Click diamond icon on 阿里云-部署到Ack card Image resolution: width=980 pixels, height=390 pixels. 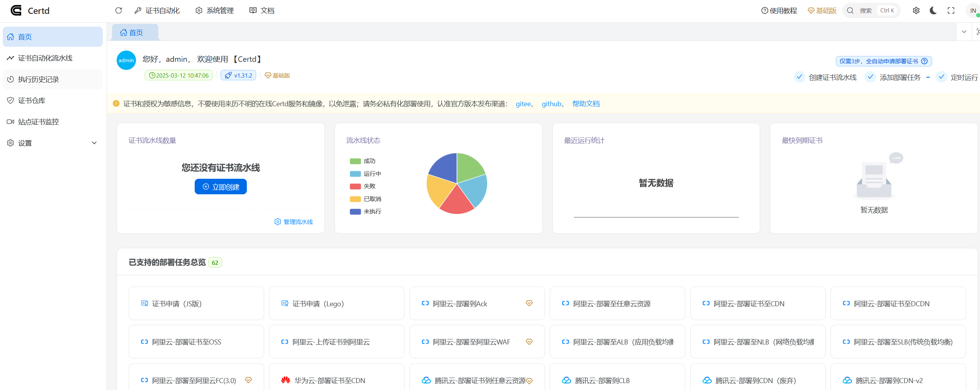click(x=529, y=304)
